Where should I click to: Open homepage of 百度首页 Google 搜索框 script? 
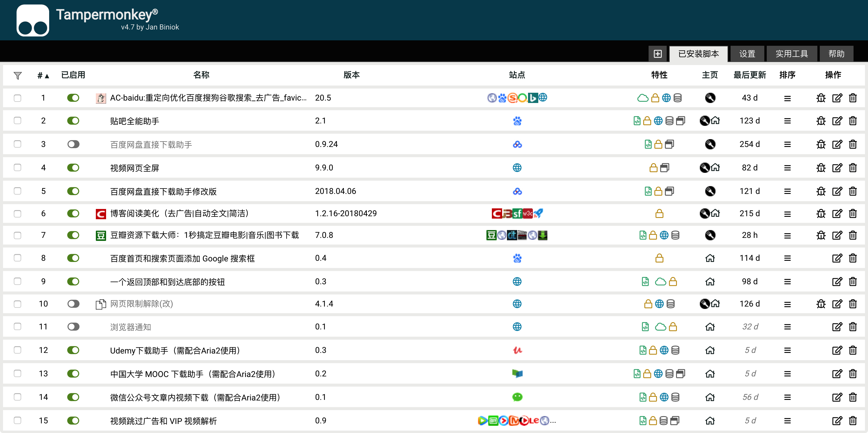tap(710, 258)
